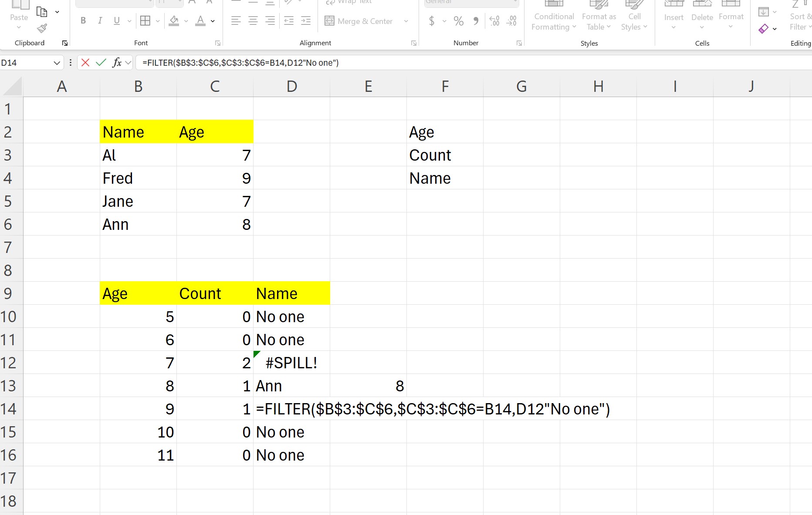
Task: Click the Increase Indent icon
Action: coord(306,20)
